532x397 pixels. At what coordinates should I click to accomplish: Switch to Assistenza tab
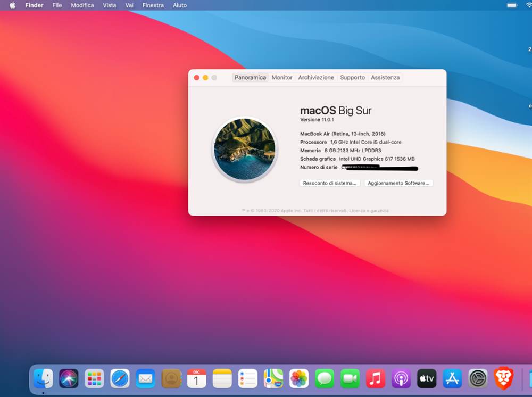[x=385, y=77]
